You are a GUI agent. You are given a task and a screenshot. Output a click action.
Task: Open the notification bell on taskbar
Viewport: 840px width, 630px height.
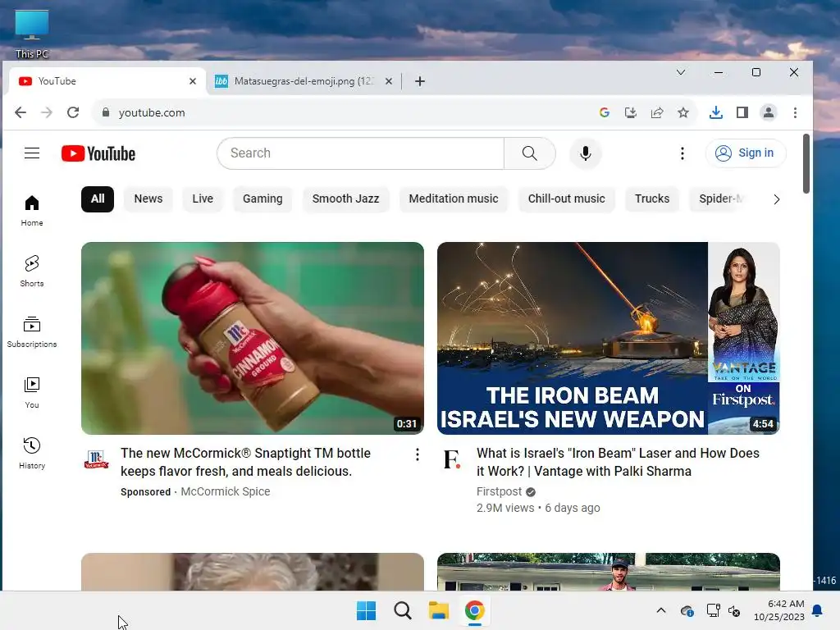coord(818,610)
